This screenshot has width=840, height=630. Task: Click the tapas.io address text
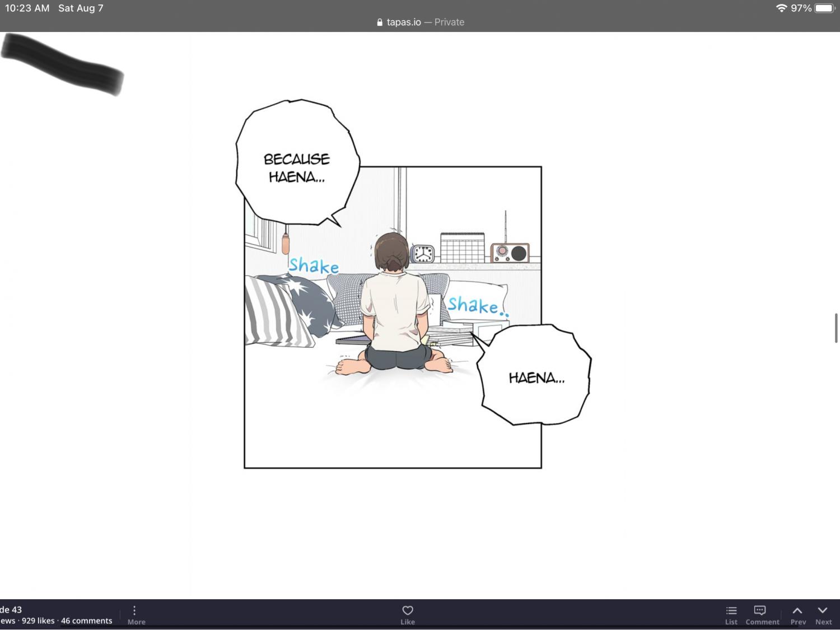404,22
